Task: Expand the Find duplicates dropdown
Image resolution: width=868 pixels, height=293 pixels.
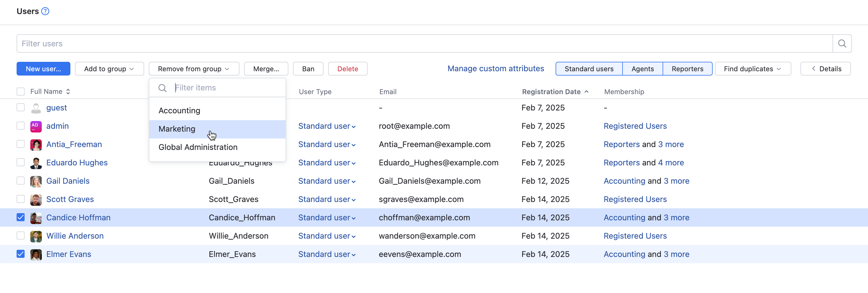Action: click(752, 69)
